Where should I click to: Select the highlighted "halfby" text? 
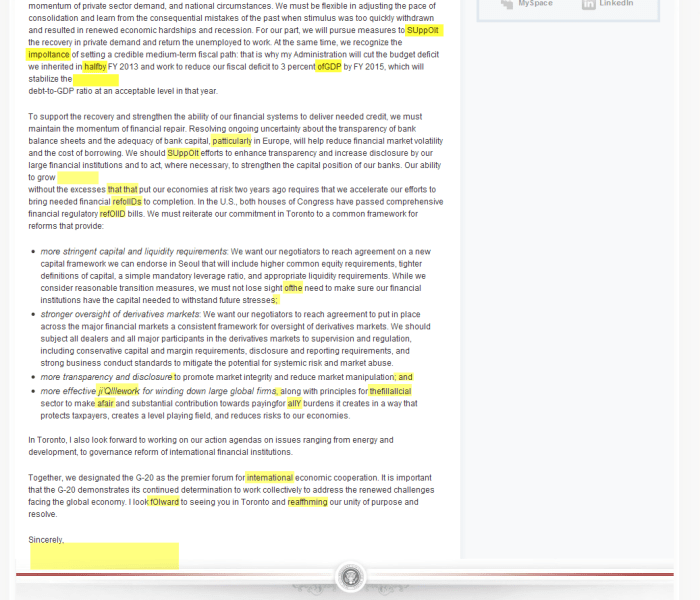pos(95,67)
